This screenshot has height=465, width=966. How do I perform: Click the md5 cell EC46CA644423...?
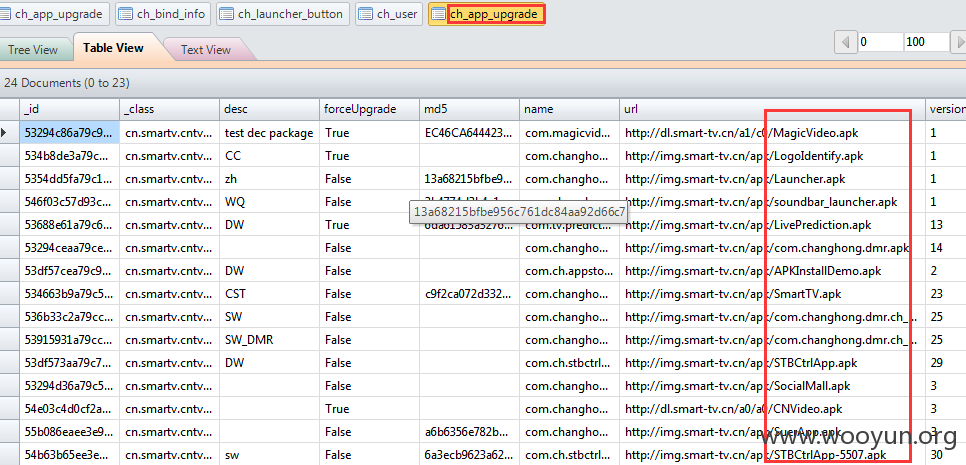tap(469, 132)
